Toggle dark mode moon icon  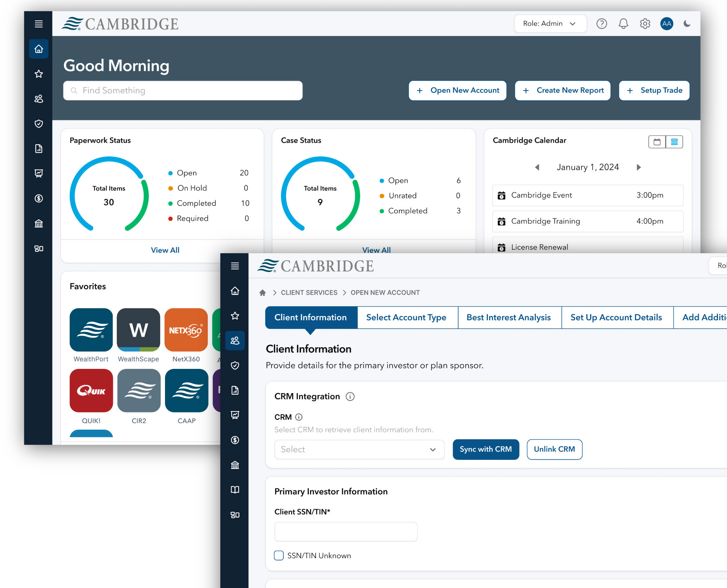coord(687,24)
